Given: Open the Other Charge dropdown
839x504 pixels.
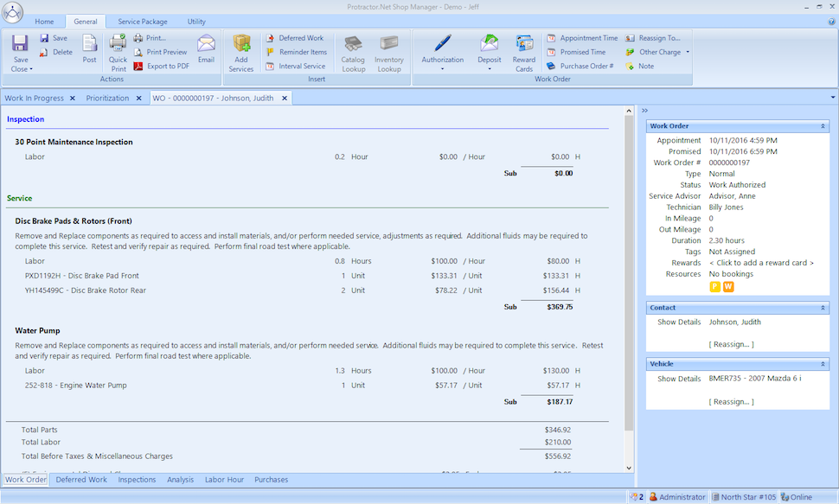Looking at the screenshot, I should coord(688,52).
